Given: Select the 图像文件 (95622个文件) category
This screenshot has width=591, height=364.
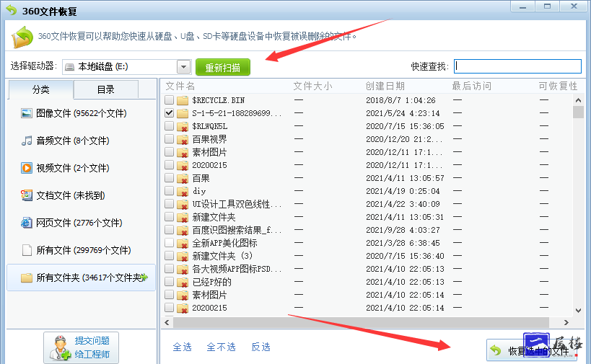Looking at the screenshot, I should point(81,113).
